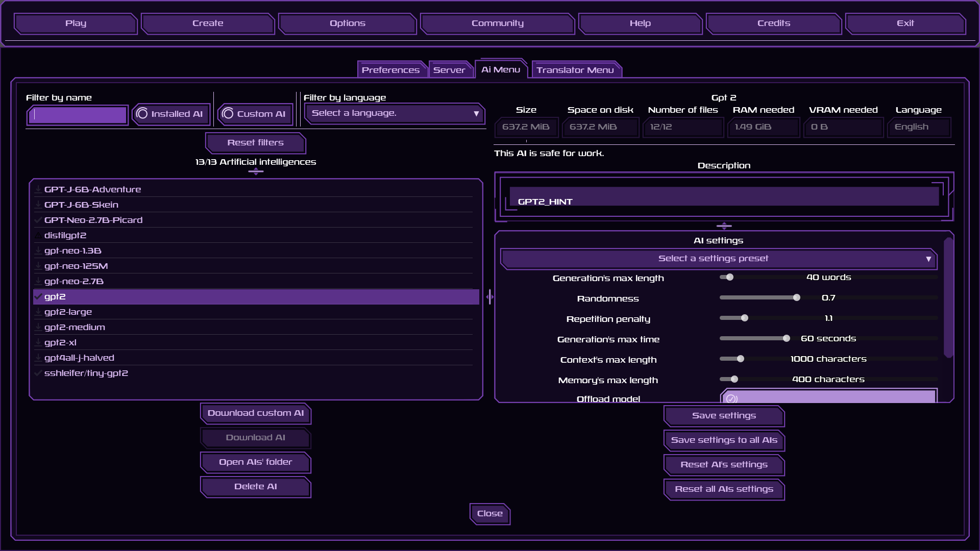The height and width of the screenshot is (551, 980).
Task: Click the download icon beside GPT-J-6B-Adventure
Action: (x=38, y=189)
